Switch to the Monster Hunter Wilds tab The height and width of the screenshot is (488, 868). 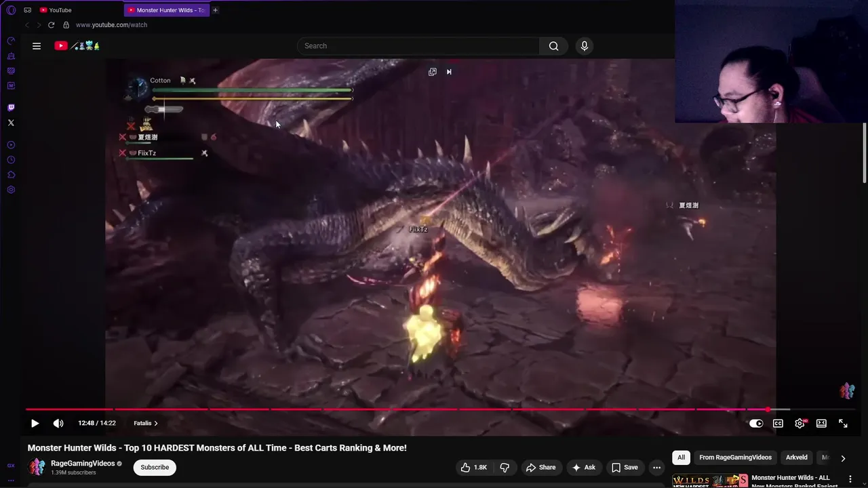coord(166,10)
